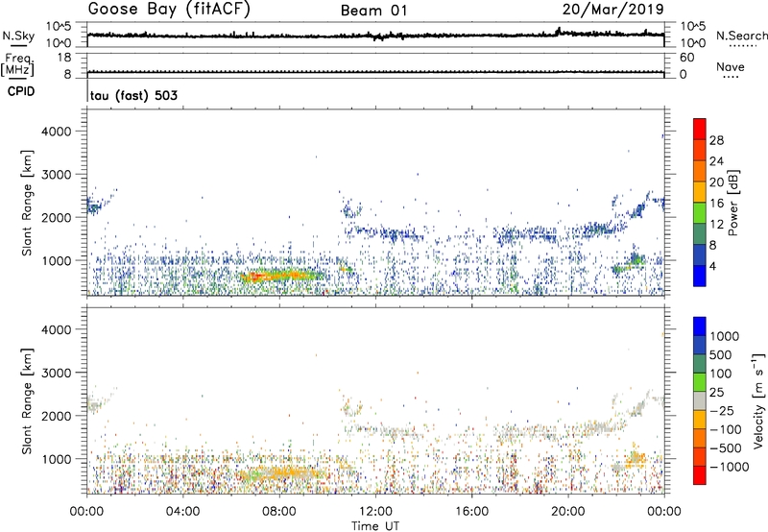Image resolution: width=768 pixels, height=532 pixels.
Task: Click the 'Slant Range [km]' label of the velocity panel
Action: coord(27,401)
